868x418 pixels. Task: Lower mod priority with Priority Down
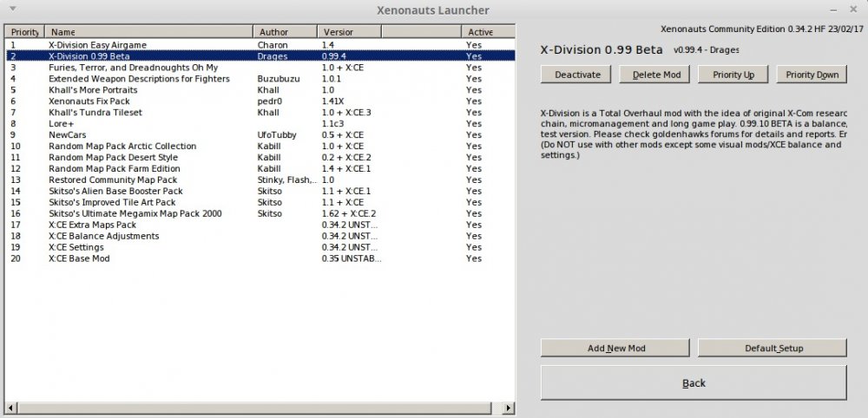pos(812,75)
